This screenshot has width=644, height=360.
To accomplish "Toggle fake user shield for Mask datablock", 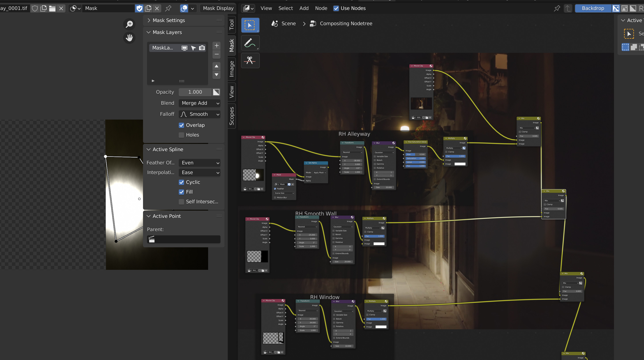I will point(139,8).
